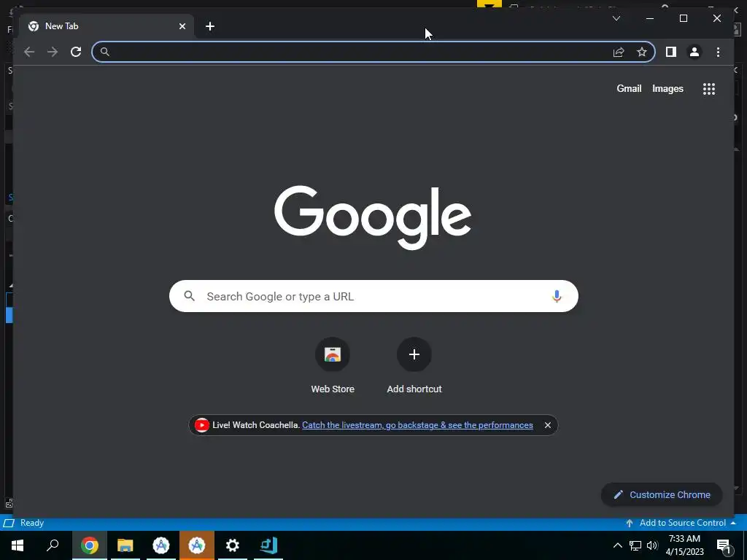Open the notification center icon
747x560 pixels.
pyautogui.click(x=724, y=545)
